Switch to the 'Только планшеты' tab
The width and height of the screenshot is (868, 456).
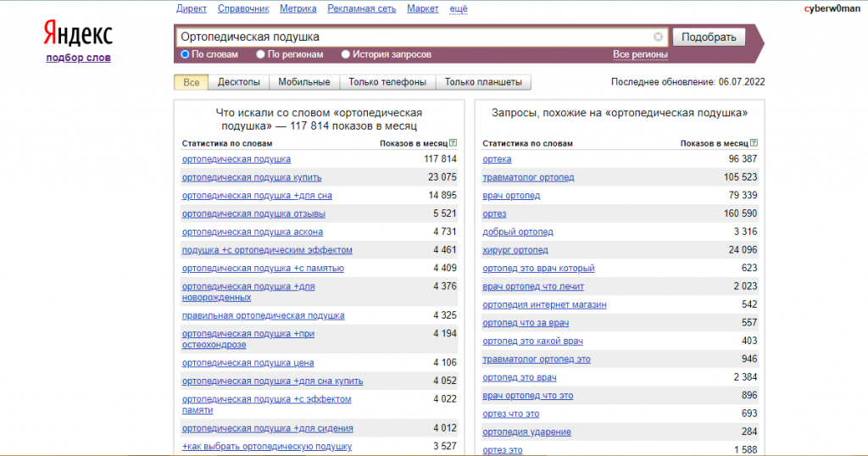point(483,82)
